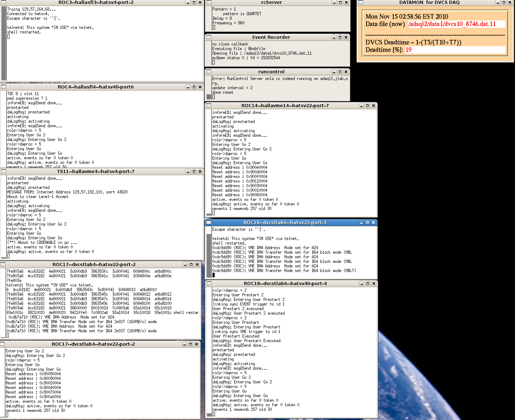The height and width of the screenshot is (420, 515).
Task: Minimize the Event Recorder window
Action: coord(334,37)
